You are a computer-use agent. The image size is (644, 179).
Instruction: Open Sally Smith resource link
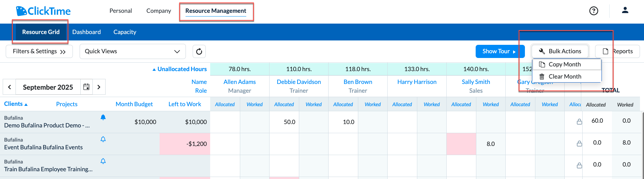click(476, 82)
